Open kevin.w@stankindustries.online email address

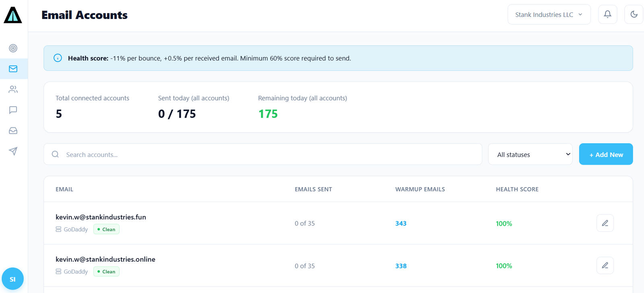(x=105, y=259)
